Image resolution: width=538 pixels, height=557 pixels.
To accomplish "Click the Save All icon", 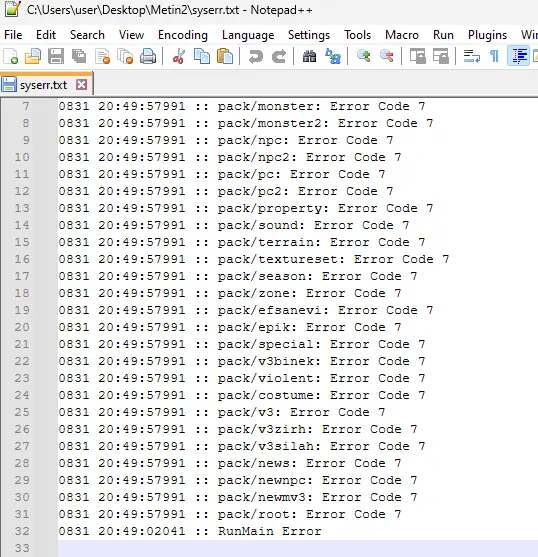I will [x=79, y=56].
